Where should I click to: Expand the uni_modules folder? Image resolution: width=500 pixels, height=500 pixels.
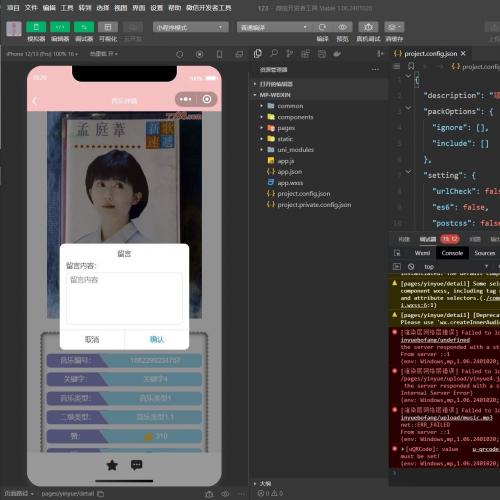point(320,150)
